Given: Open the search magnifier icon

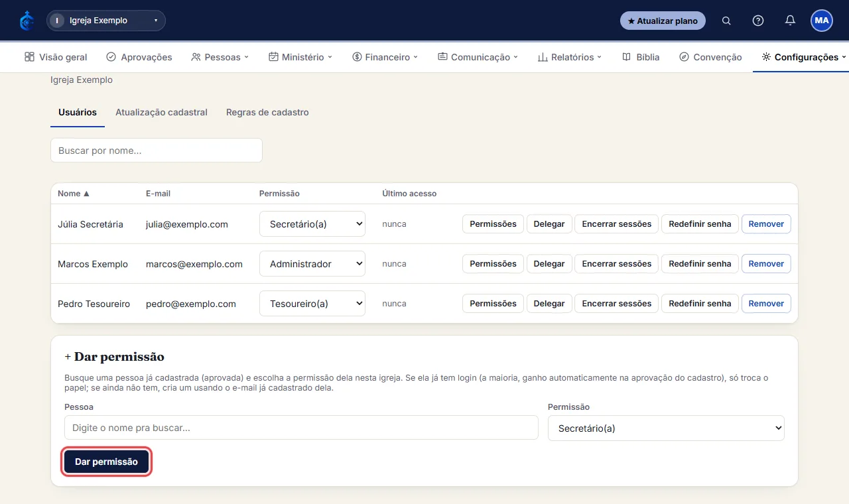Looking at the screenshot, I should tap(726, 21).
